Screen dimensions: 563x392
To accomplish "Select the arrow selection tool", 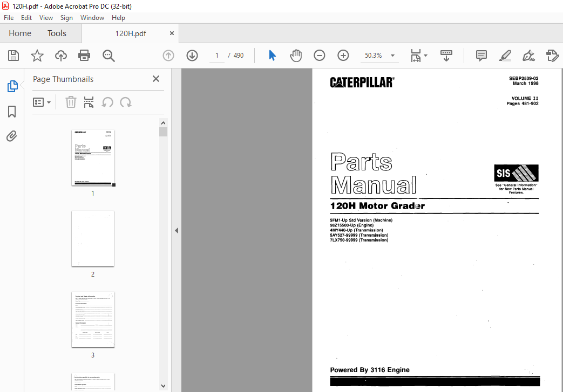I will click(272, 56).
